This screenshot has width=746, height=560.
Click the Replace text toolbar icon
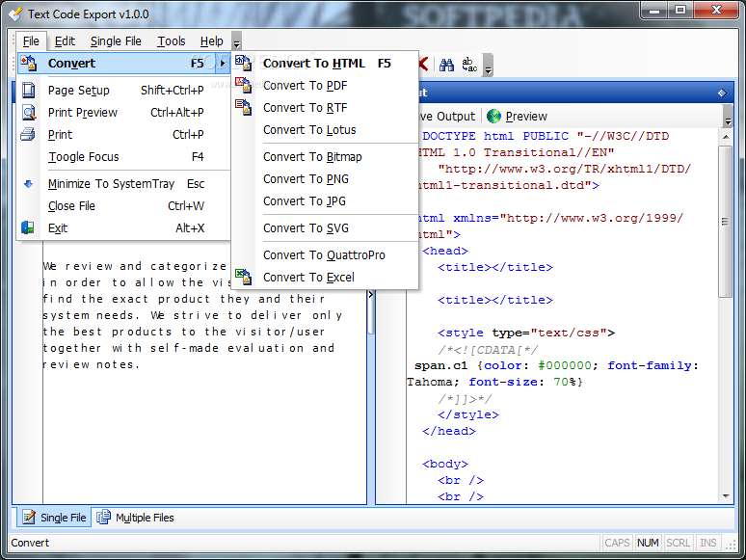469,65
